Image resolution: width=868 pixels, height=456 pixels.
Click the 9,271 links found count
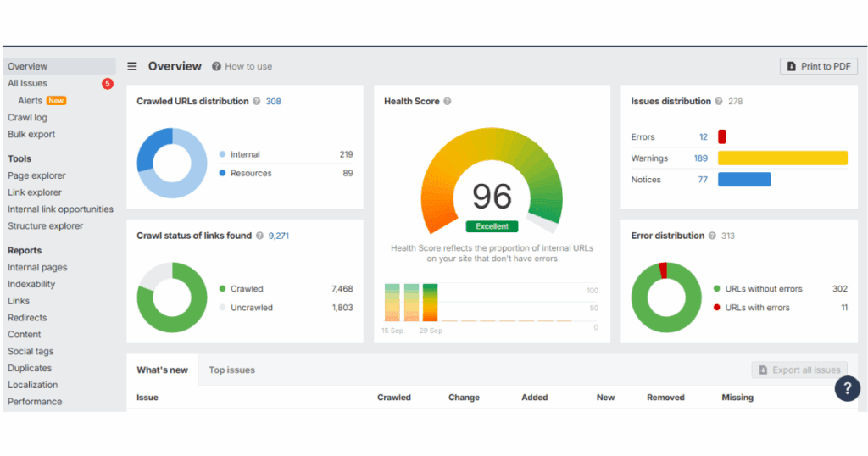(278, 236)
